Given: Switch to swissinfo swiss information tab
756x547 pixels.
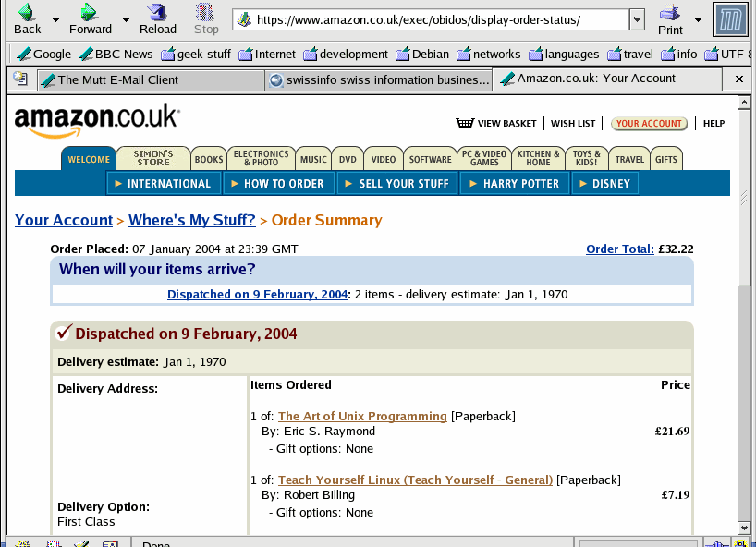Looking at the screenshot, I should pyautogui.click(x=379, y=80).
